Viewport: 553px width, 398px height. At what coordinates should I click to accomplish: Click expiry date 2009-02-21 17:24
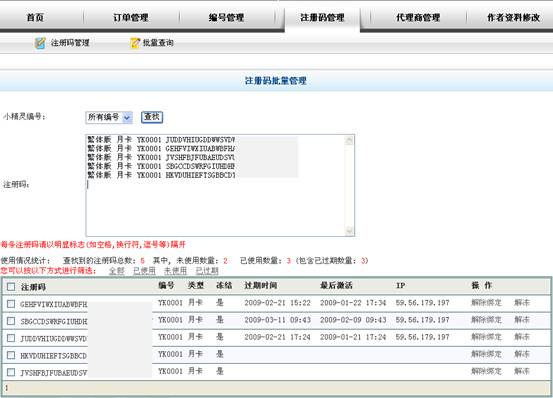[278, 337]
